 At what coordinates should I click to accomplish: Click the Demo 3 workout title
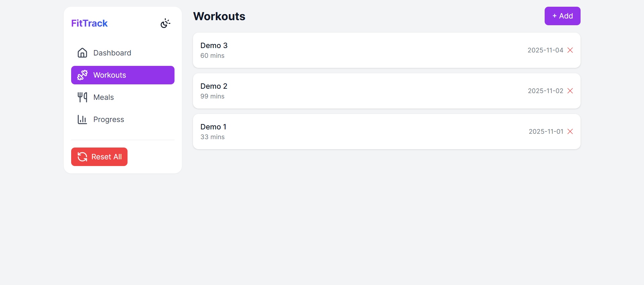pos(214,45)
